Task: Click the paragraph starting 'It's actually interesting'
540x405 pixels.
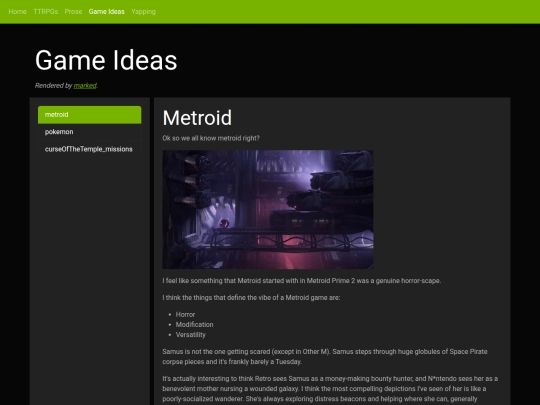Action: pyautogui.click(x=330, y=389)
